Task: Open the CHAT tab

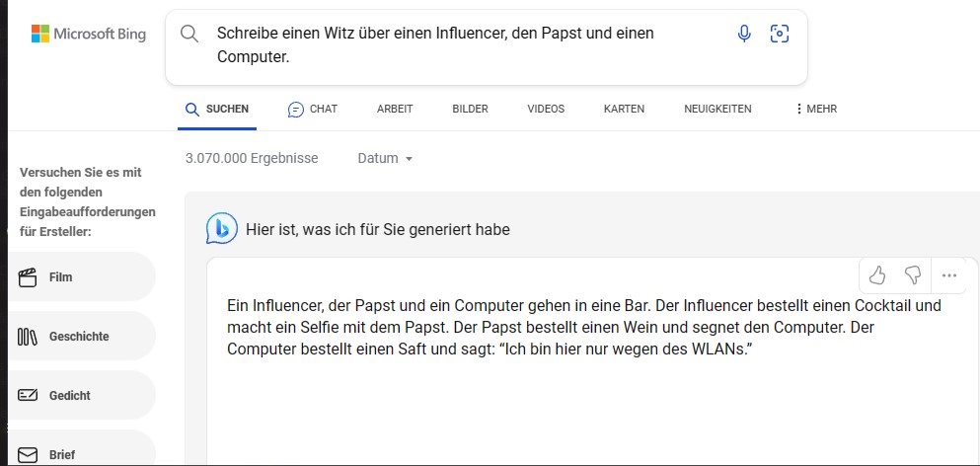Action: click(313, 109)
